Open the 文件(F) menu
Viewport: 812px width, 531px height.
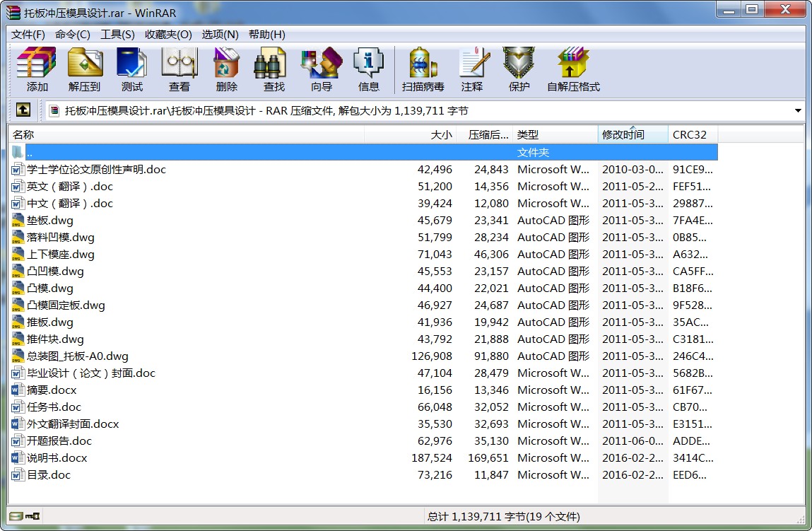point(28,35)
